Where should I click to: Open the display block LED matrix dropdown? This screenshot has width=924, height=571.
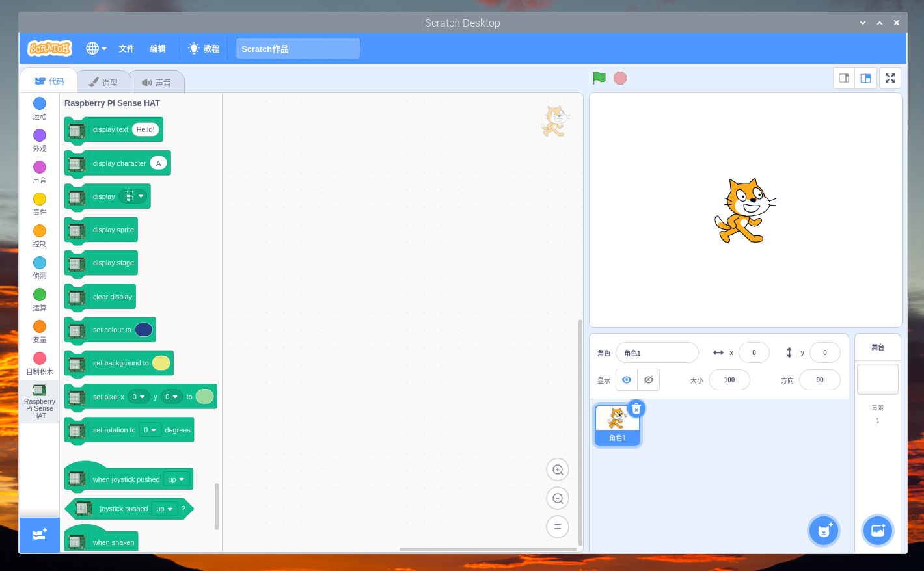pos(133,196)
